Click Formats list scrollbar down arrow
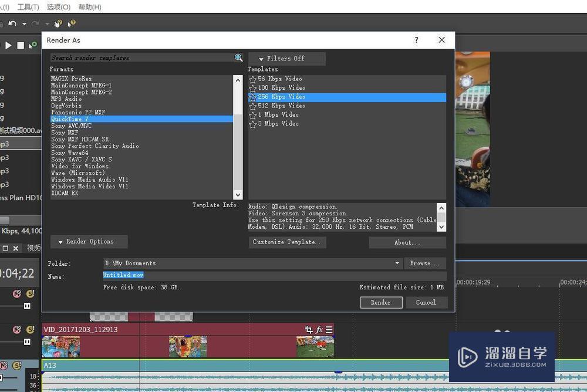The height and width of the screenshot is (392, 587). tap(238, 195)
